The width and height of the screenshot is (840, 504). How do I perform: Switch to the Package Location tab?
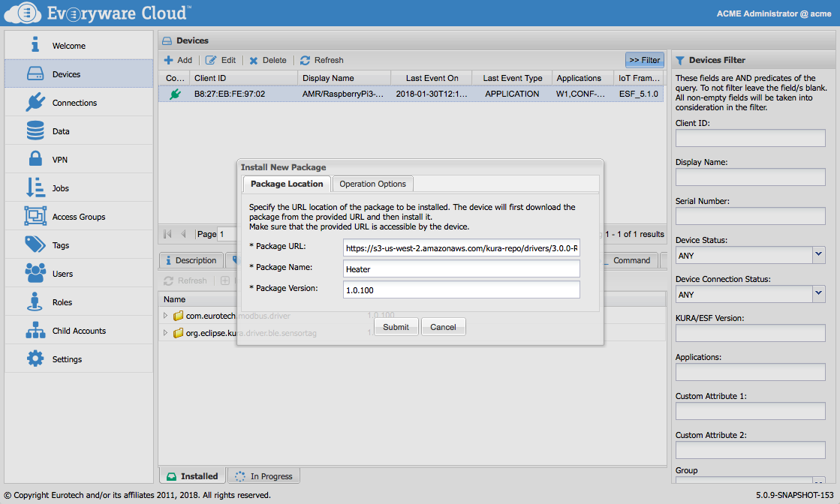pos(287,184)
